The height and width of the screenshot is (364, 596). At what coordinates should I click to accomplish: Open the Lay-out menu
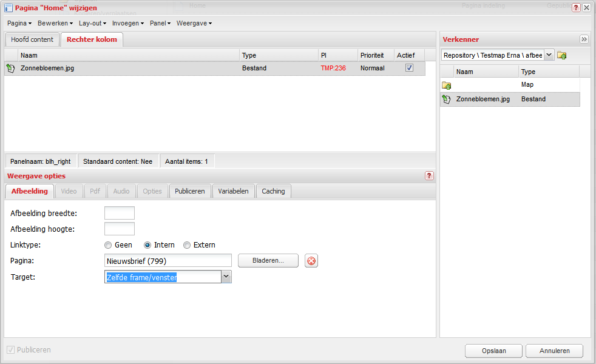(92, 23)
